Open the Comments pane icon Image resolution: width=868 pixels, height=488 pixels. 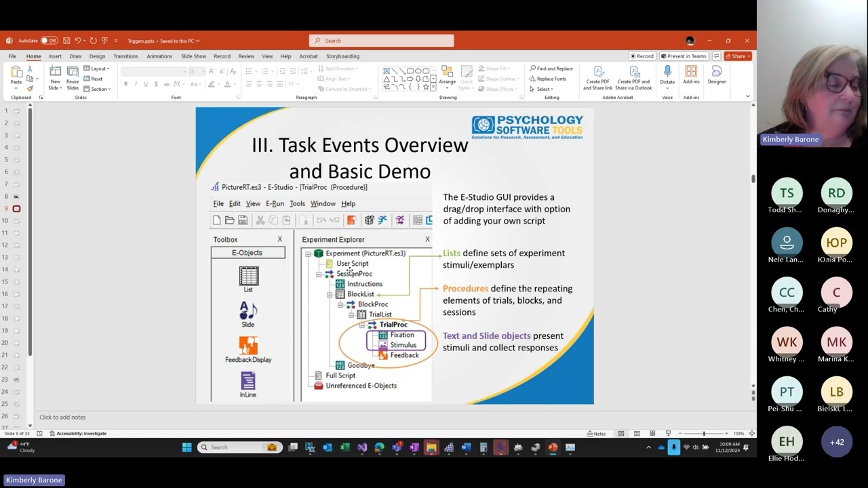(716, 56)
